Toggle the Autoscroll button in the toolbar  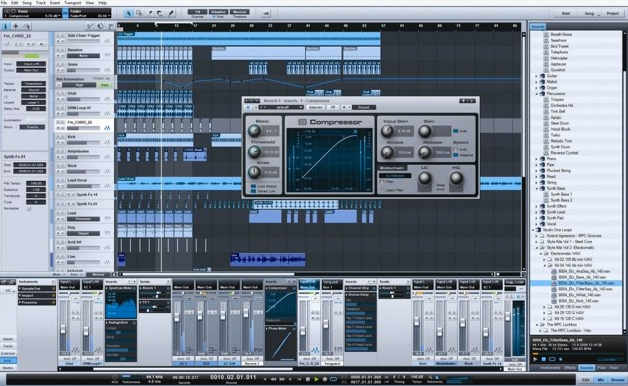266,13
